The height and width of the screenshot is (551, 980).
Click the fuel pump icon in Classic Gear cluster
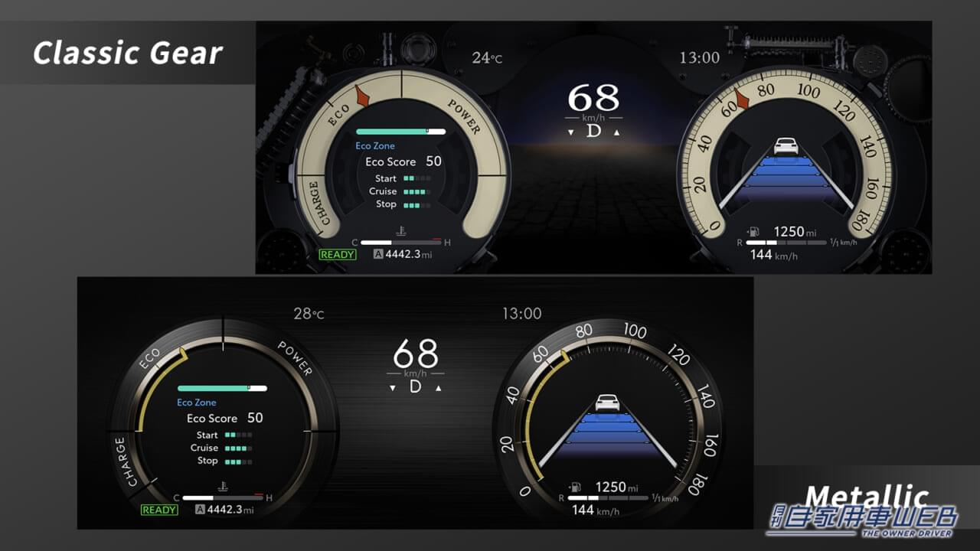[753, 231]
